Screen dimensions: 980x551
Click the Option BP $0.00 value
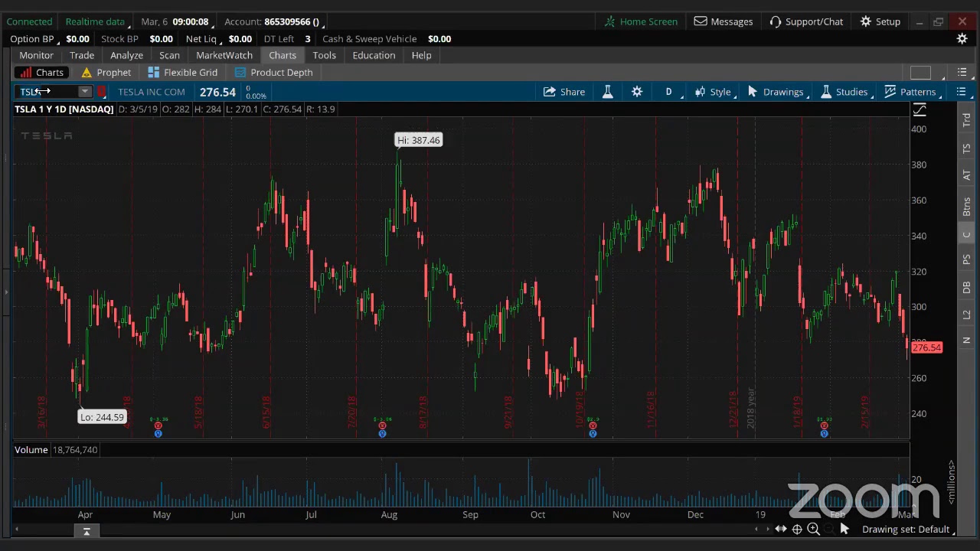pyautogui.click(x=77, y=39)
